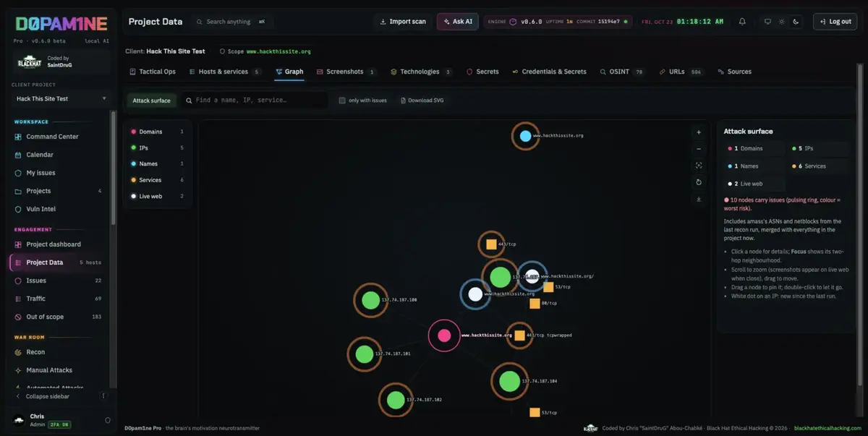Image resolution: width=868 pixels, height=436 pixels.
Task: Toggle Live web legend filter
Action: tap(157, 196)
